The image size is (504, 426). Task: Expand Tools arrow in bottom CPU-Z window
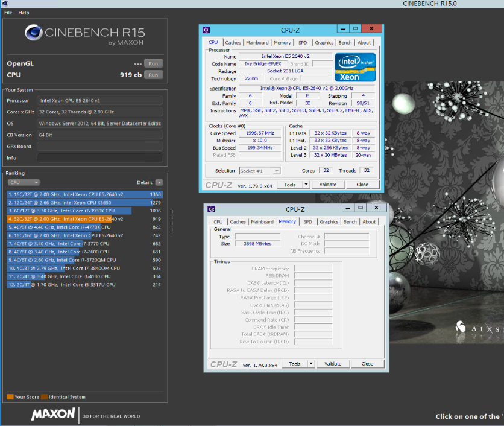pyautogui.click(x=311, y=364)
